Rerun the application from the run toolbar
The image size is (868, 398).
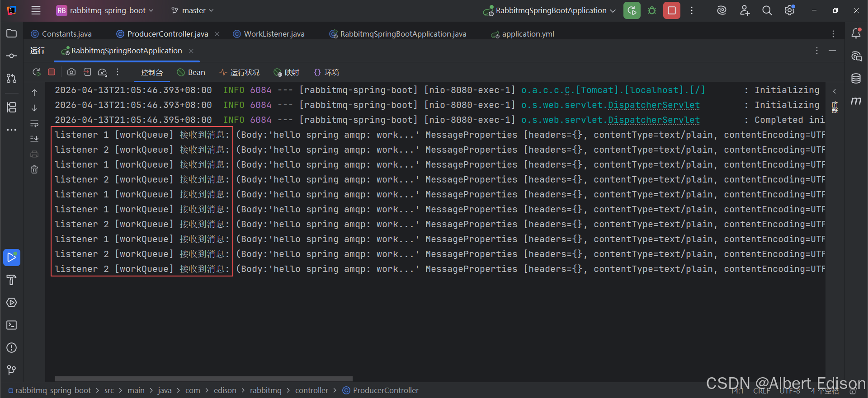37,72
